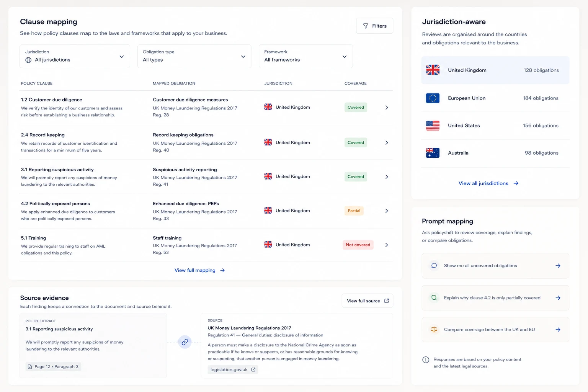Click the chain link icon in Source evidence
The height and width of the screenshot is (392, 588).
(x=185, y=342)
